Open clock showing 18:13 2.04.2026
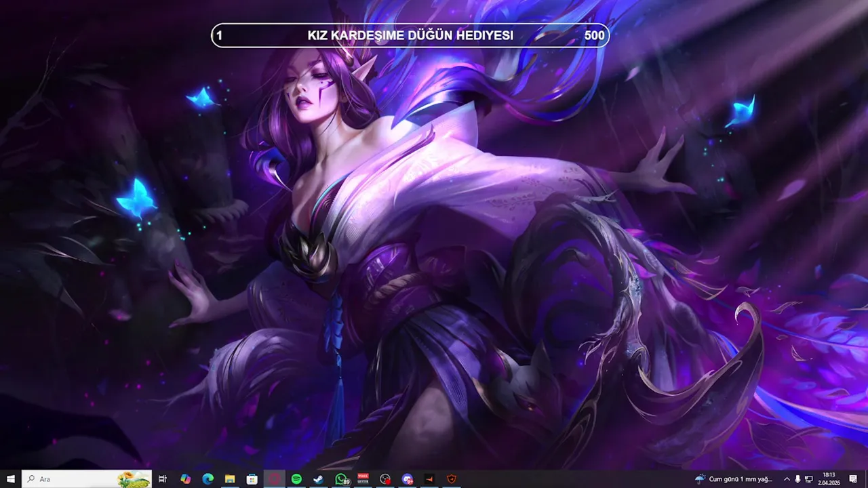 pyautogui.click(x=829, y=479)
